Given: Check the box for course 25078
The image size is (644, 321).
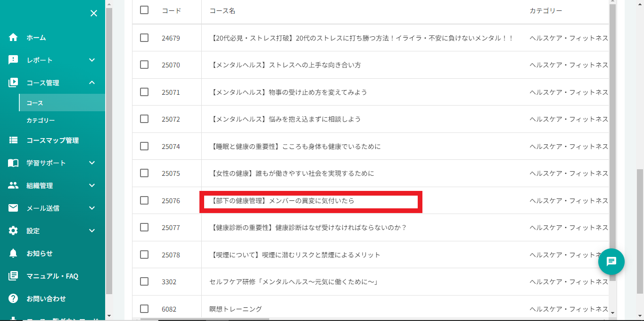Looking at the screenshot, I should [144, 255].
